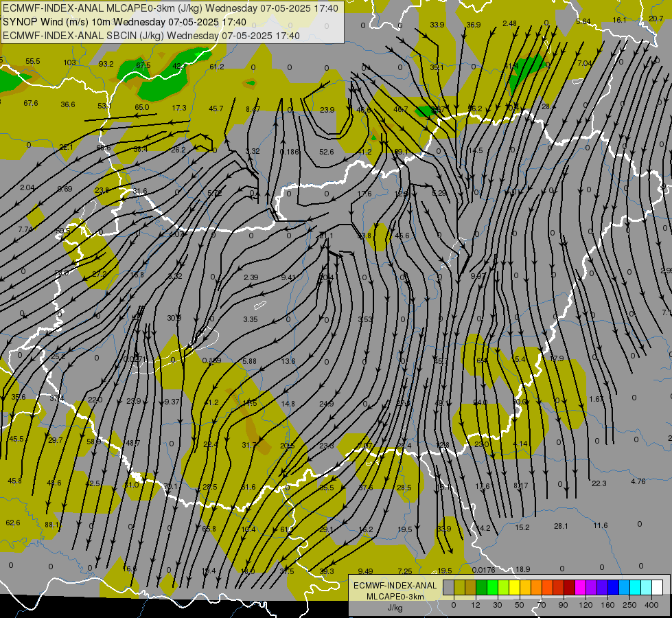Click the grid value 7.04
Image resolution: width=672 pixels, height=618 pixels.
tap(585, 63)
